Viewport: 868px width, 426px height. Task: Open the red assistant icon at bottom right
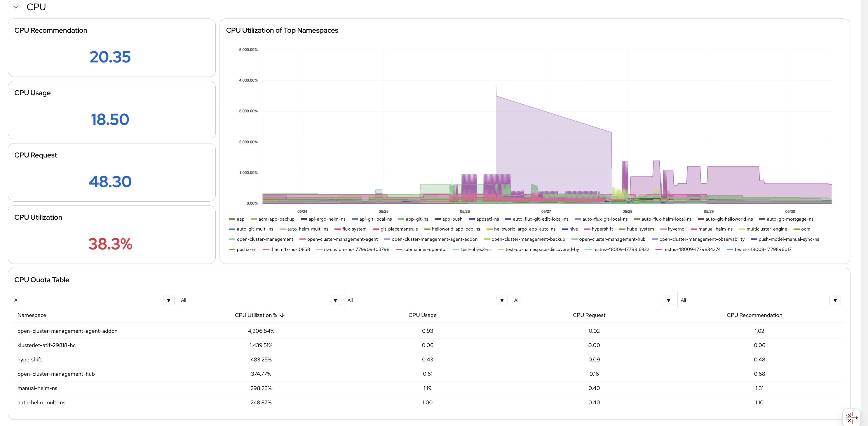tap(851, 418)
